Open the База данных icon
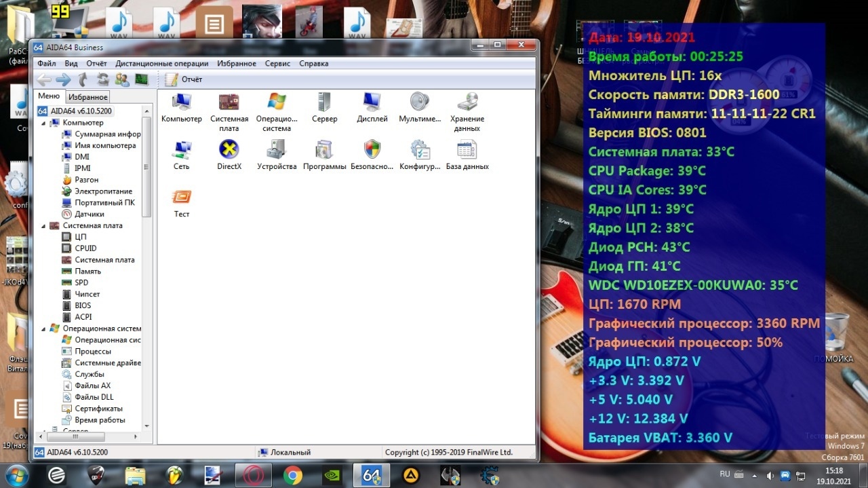Image resolution: width=868 pixels, height=488 pixels. click(x=467, y=151)
